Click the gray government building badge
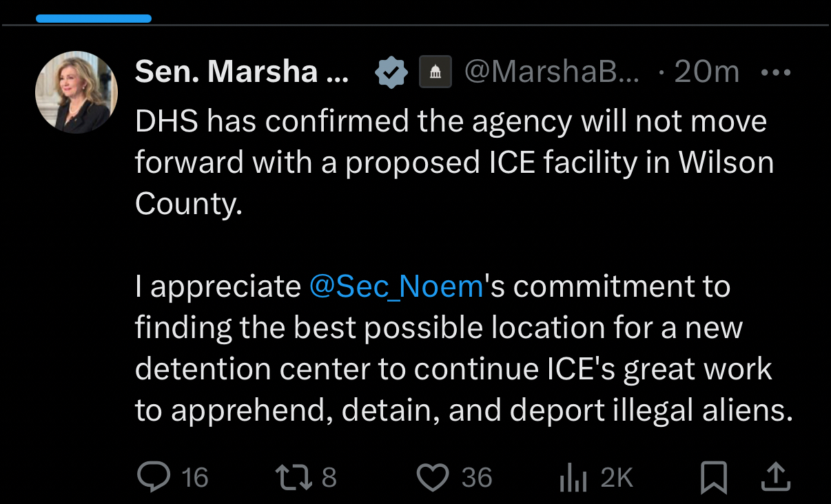The height and width of the screenshot is (504, 831). pos(435,72)
